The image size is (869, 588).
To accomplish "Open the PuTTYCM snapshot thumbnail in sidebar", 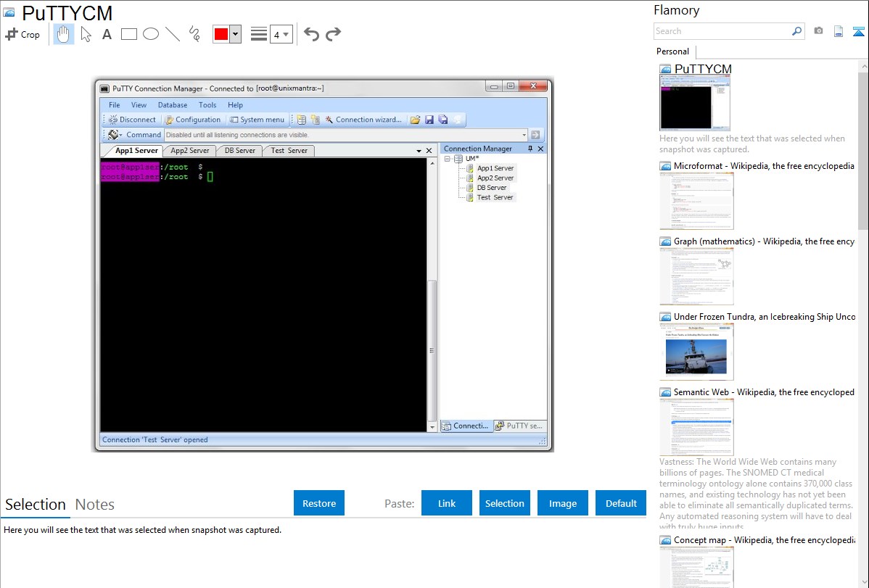I will [x=695, y=103].
